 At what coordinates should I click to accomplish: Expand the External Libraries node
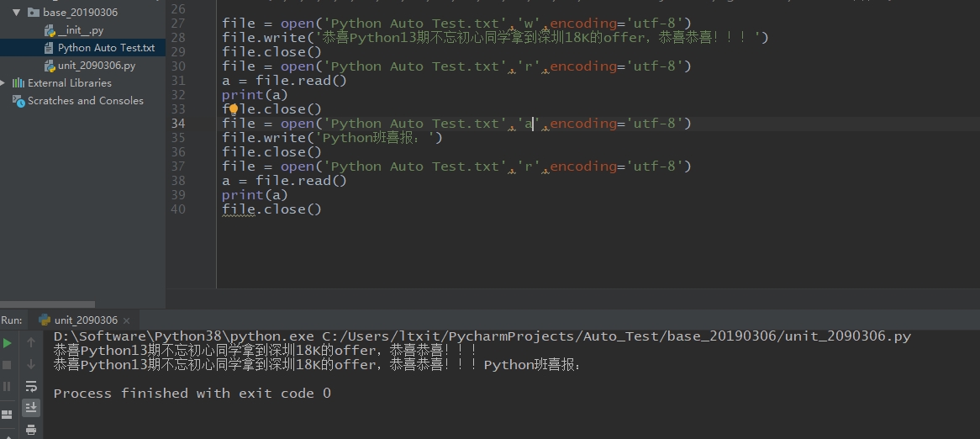pyautogui.click(x=4, y=83)
